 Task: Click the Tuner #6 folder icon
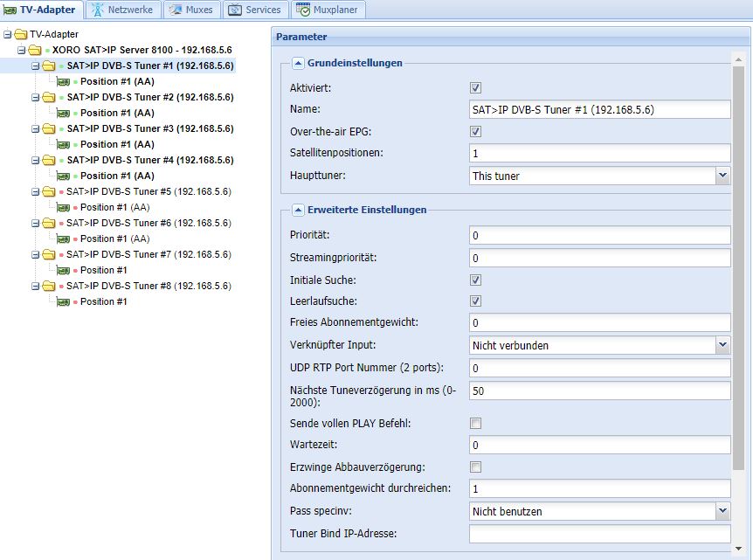pos(49,223)
